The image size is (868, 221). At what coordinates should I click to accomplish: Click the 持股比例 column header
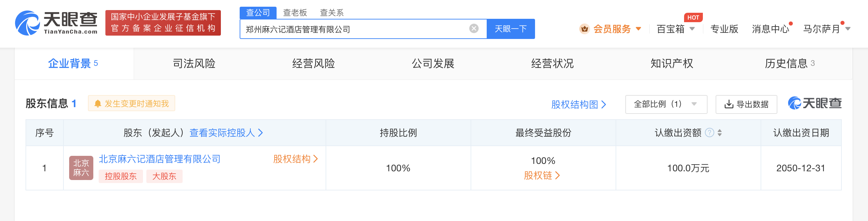(398, 133)
